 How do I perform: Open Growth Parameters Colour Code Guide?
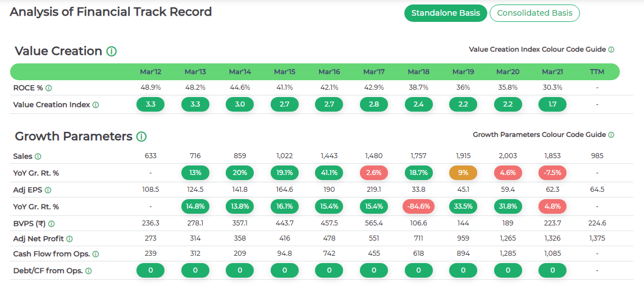pos(543,135)
